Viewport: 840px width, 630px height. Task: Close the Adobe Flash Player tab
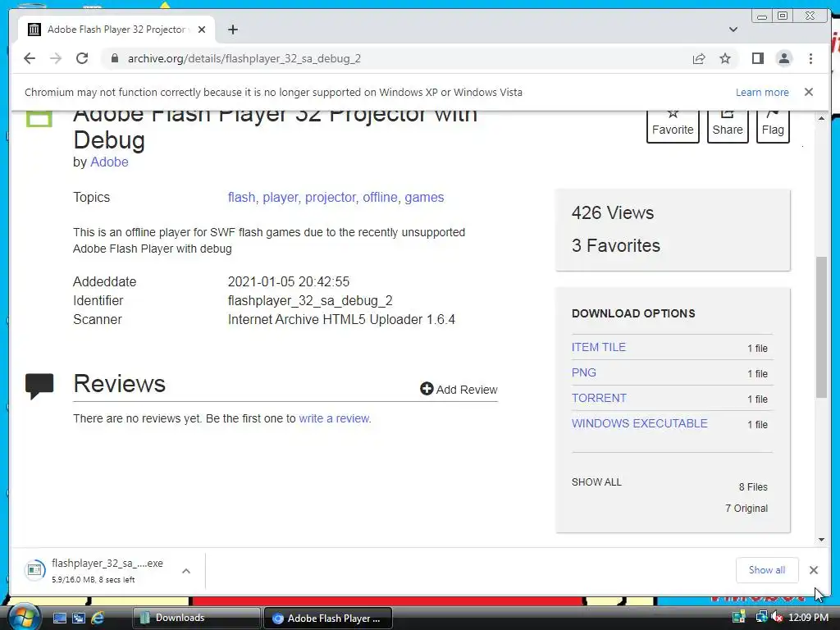(x=202, y=30)
